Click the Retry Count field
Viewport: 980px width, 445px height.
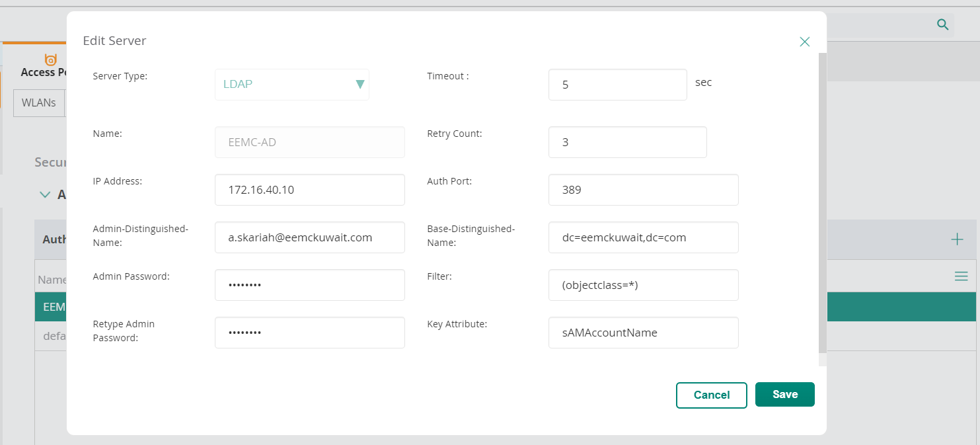627,142
